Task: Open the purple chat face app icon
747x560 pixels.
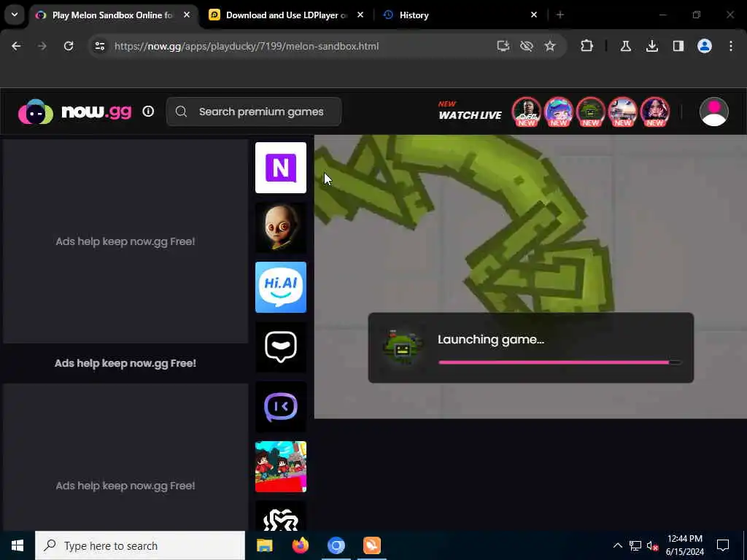Action: click(281, 407)
